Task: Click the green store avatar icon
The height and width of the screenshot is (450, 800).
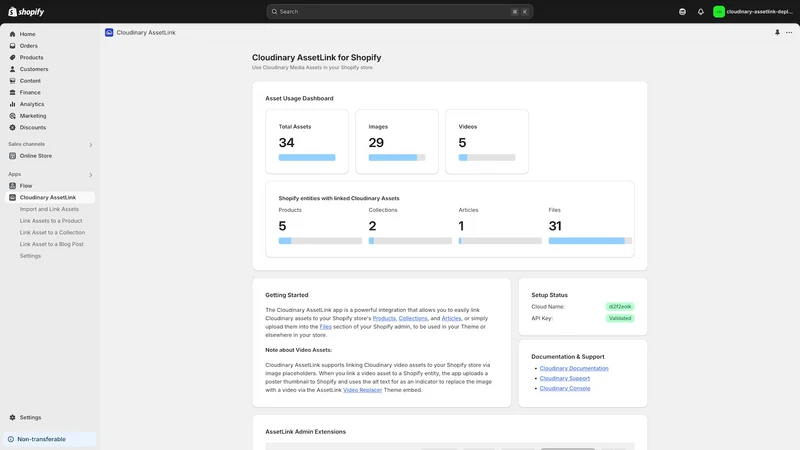Action: click(718, 12)
